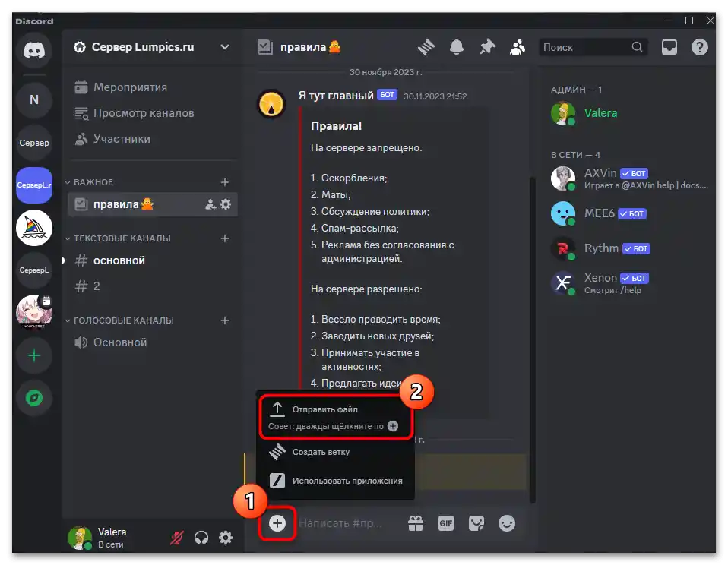Screen dimensions: 728x565
Task: Open the Xenon bot member entry
Action: (629, 283)
